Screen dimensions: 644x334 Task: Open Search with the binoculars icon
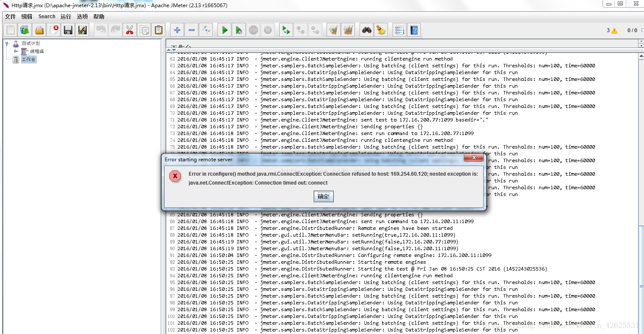[366, 30]
